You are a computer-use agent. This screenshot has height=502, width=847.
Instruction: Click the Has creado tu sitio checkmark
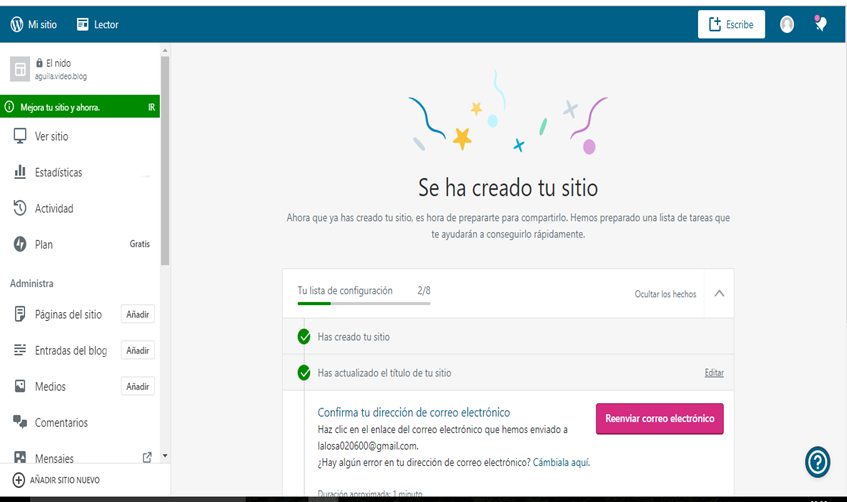click(304, 337)
